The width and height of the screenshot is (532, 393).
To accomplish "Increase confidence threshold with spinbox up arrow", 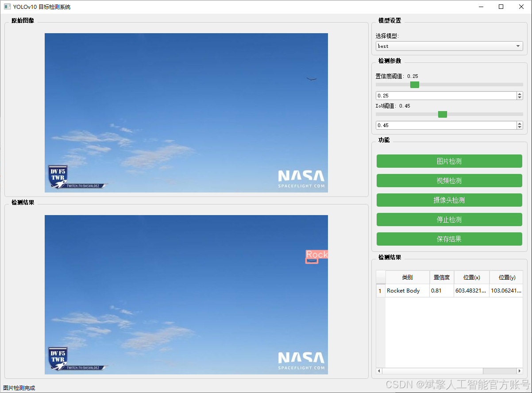I will [x=520, y=93].
